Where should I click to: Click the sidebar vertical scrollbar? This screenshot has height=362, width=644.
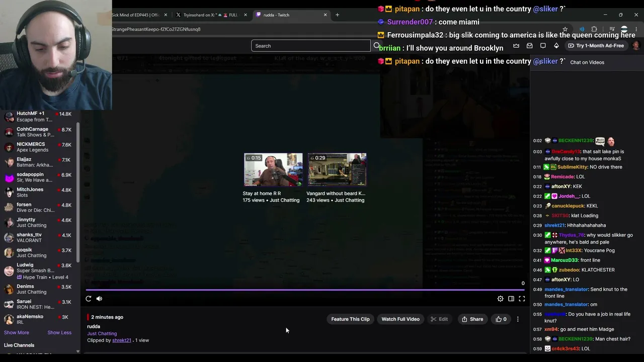pos(78,191)
